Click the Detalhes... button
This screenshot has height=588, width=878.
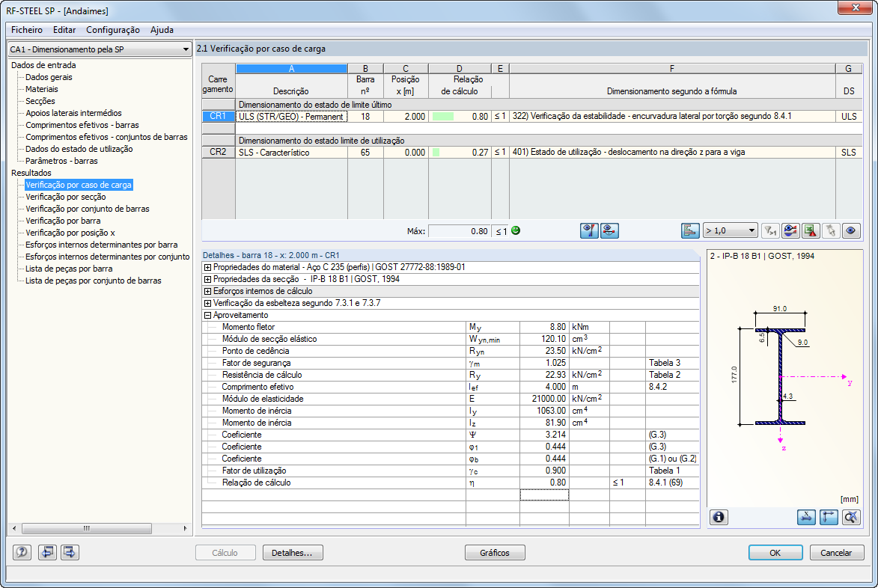pos(293,553)
